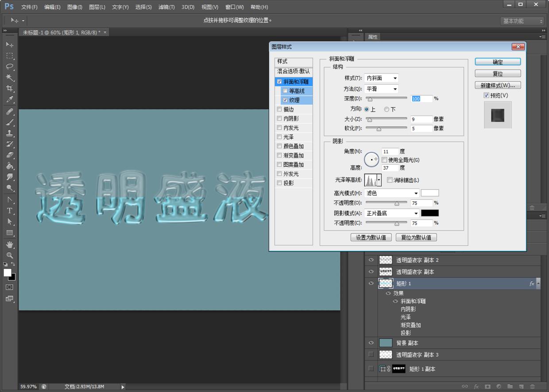Image resolution: width=549 pixels, height=392 pixels.
Task: Enable the 描边 (Stroke) style checkbox
Action: (279, 109)
